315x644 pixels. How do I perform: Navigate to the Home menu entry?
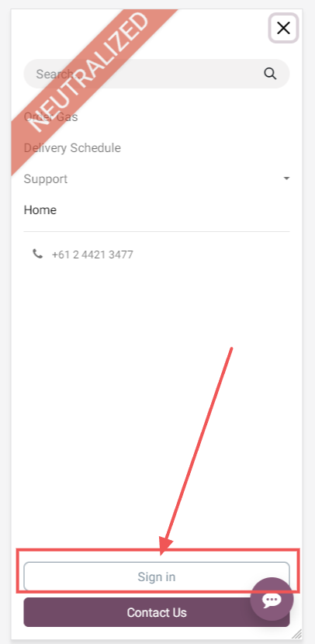40,209
